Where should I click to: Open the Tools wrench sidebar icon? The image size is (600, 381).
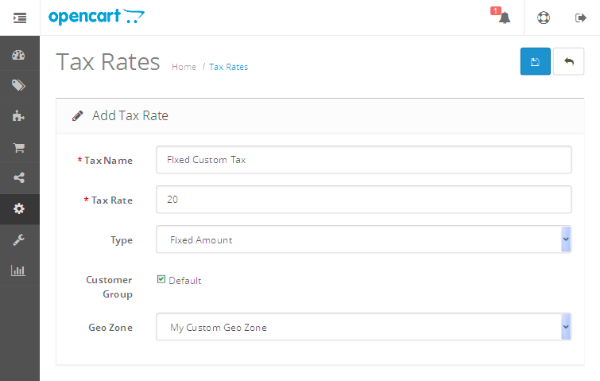(x=18, y=240)
